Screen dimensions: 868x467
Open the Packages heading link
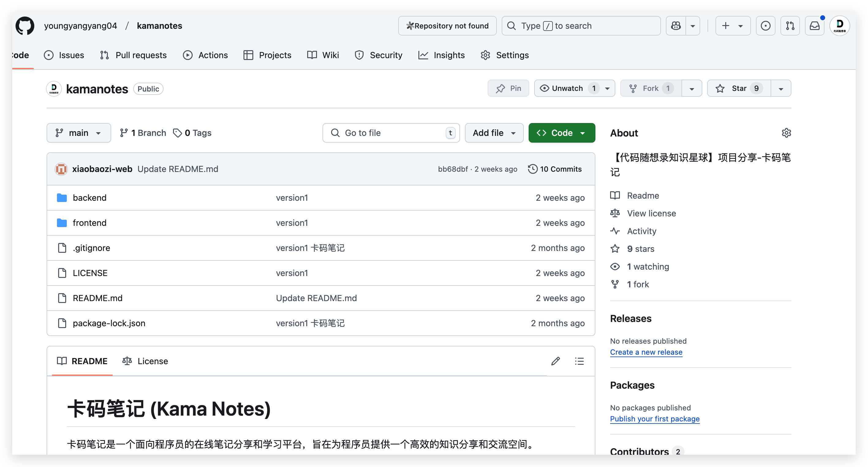click(x=632, y=385)
